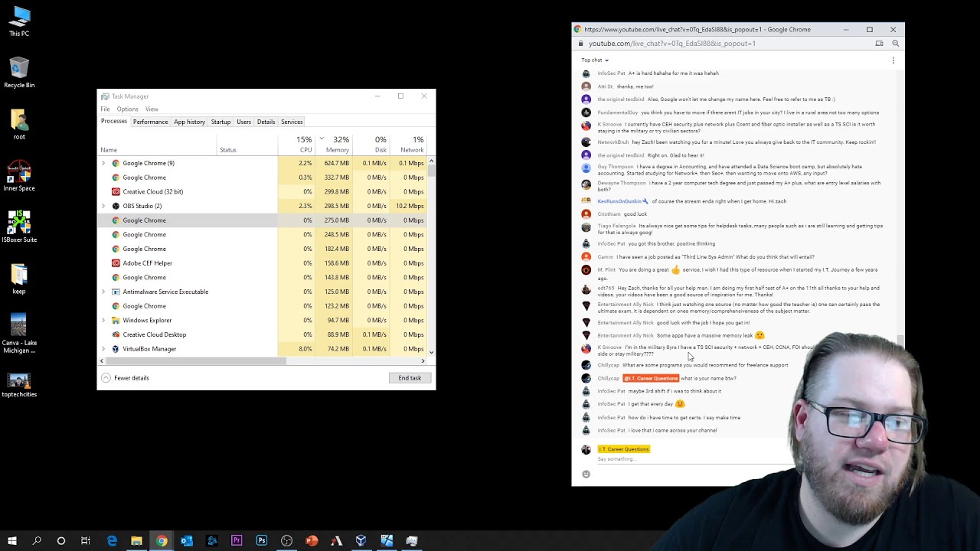The width and height of the screenshot is (980, 551).
Task: Expand OBS Studio (2) process group
Action: click(103, 206)
